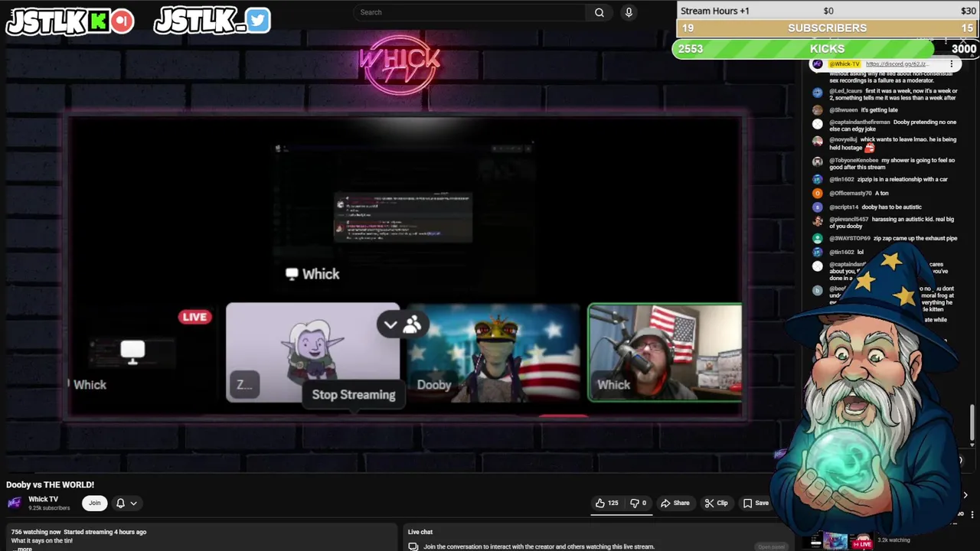Create a Clip with scissors button
980x551 pixels.
coord(716,503)
